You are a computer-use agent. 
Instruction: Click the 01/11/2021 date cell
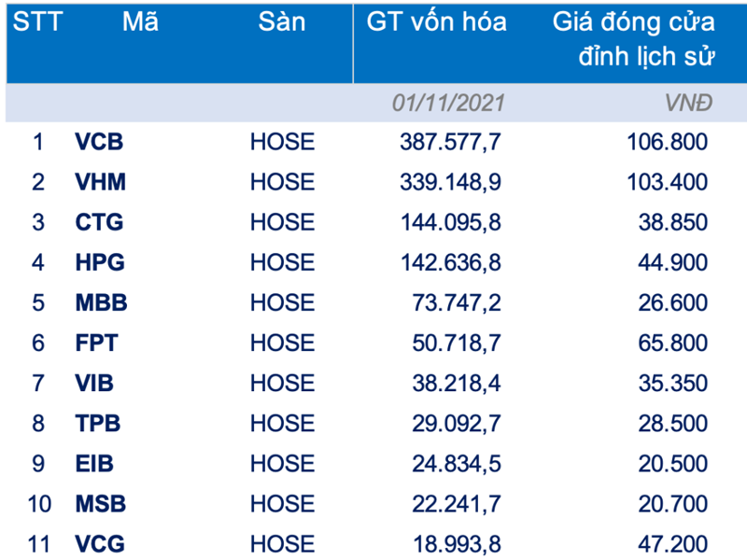pos(447,103)
